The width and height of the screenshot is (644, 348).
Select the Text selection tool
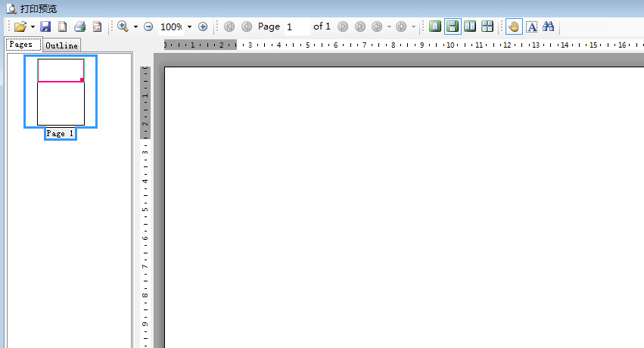[531, 27]
